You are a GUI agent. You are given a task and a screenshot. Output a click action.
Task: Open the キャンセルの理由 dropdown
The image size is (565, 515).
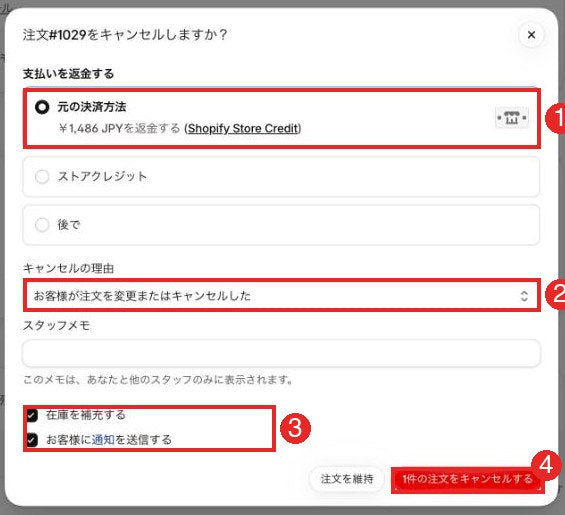click(282, 296)
